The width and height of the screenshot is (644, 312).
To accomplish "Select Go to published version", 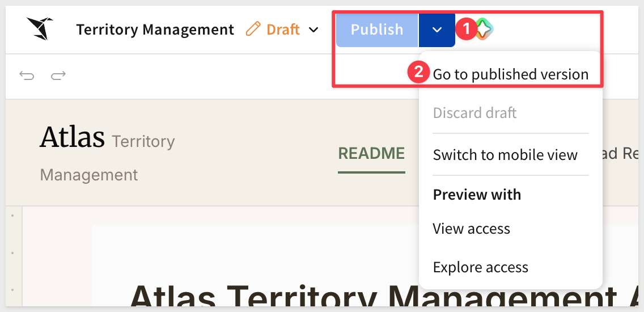I will click(x=511, y=74).
